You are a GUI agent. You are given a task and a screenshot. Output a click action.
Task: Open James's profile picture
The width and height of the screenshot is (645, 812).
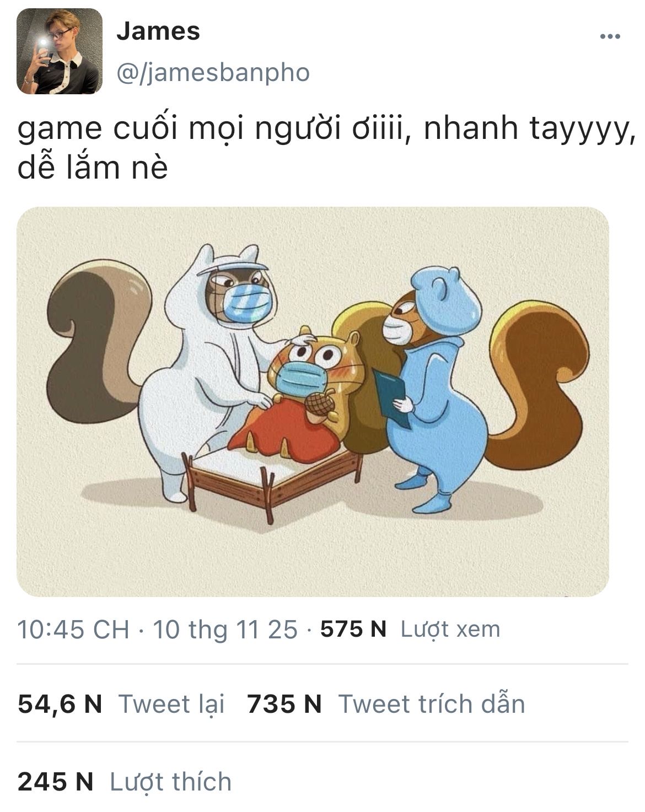(60, 51)
